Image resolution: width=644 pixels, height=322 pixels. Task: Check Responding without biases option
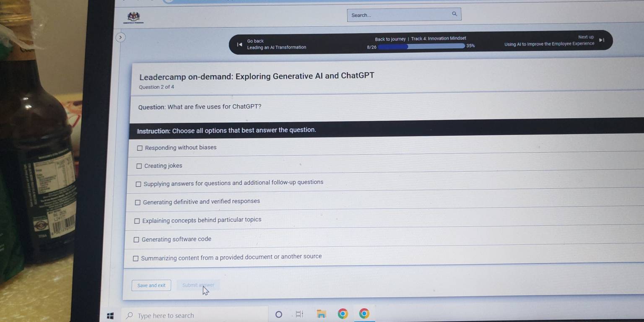pos(139,148)
